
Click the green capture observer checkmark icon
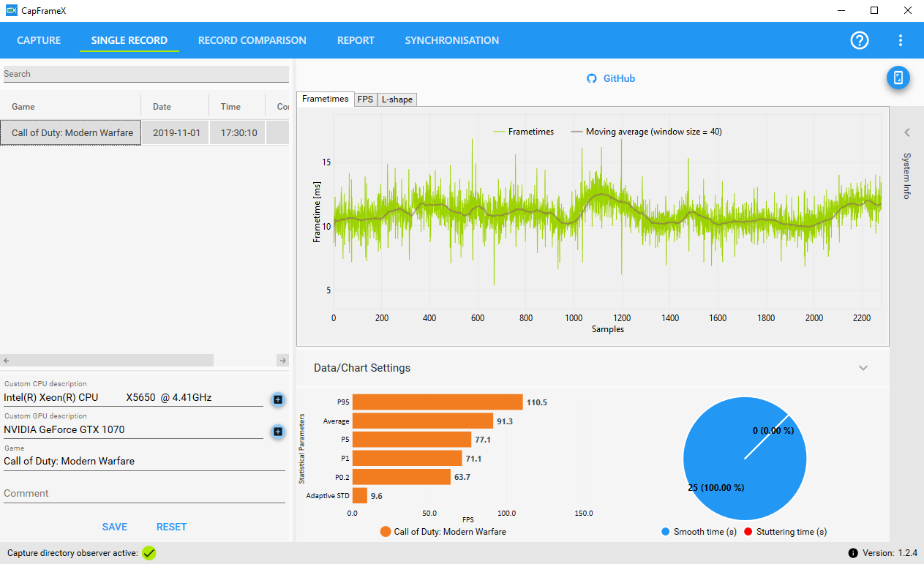[149, 553]
